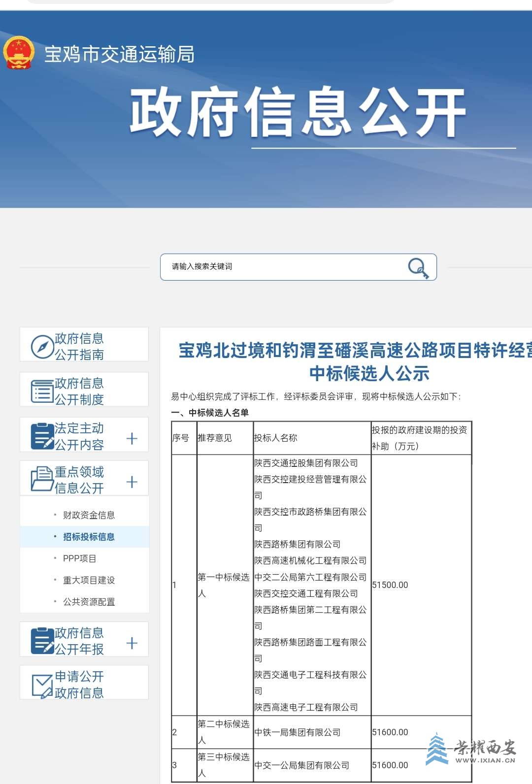The image size is (532, 784).
Task: Click the list icon for 政府信息公开制度
Action: 42,391
